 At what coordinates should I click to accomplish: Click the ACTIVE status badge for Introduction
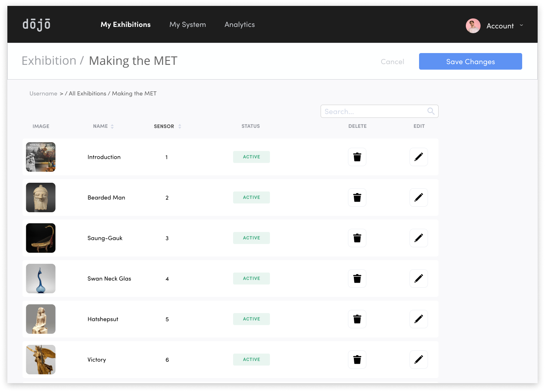click(x=252, y=157)
